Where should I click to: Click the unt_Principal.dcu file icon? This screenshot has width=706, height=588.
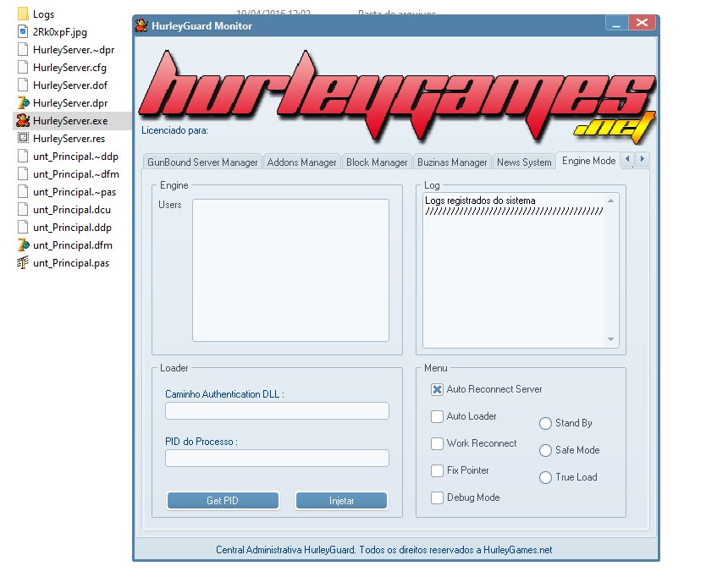pyautogui.click(x=23, y=210)
